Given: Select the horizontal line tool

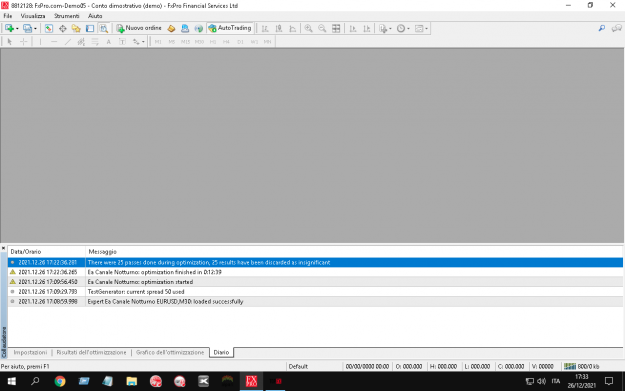Looking at the screenshot, I should click(x=54, y=41).
